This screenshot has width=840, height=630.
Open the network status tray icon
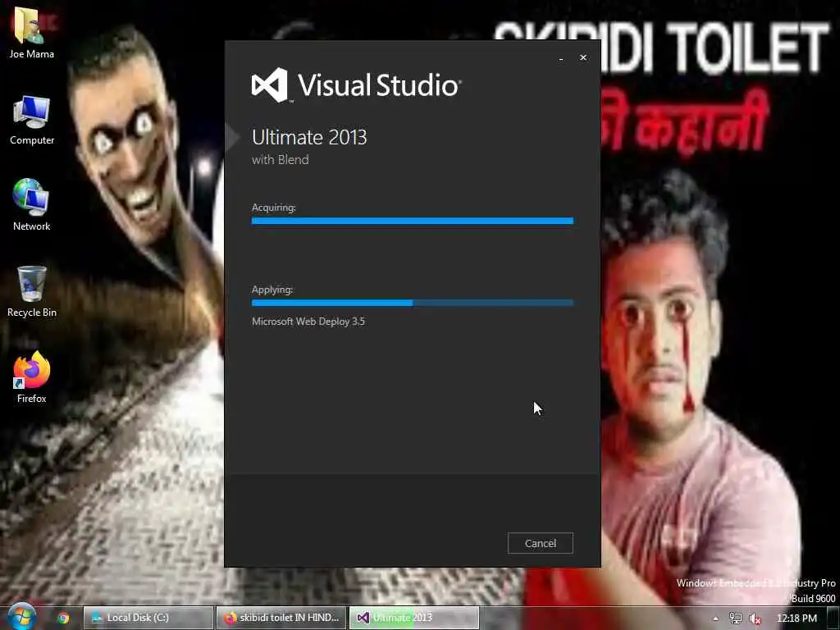[x=736, y=619]
